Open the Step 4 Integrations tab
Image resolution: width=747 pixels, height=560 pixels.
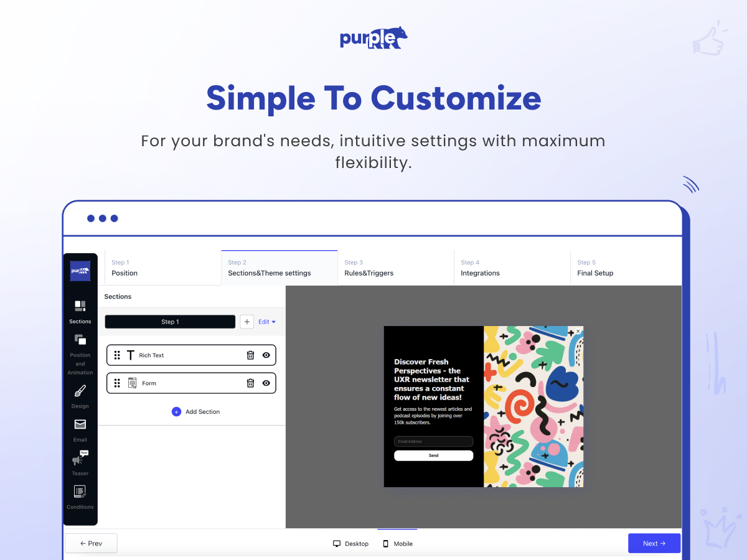click(480, 268)
